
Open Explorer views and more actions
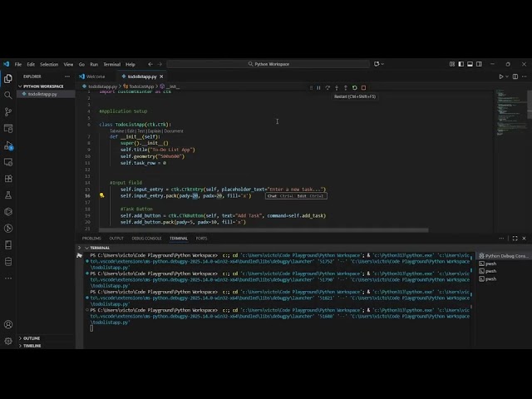coord(67,76)
